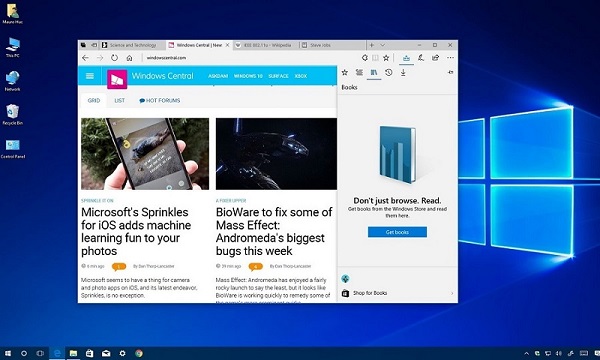Open the WINDOWS 10 nav menu
The height and width of the screenshot is (360, 600).
click(248, 76)
